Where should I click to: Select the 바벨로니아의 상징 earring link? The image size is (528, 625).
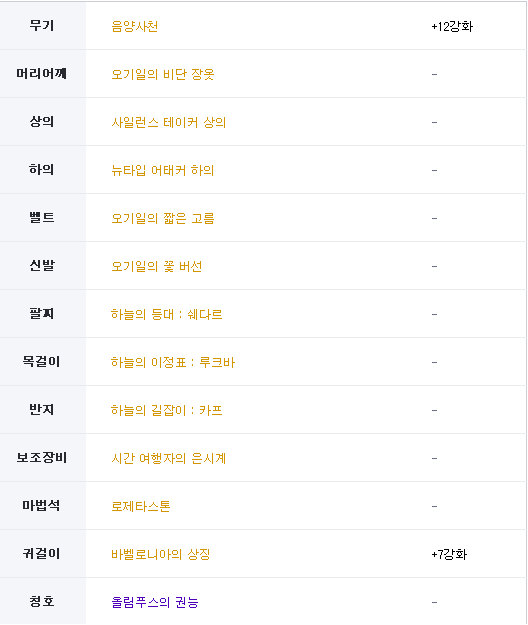pos(161,554)
